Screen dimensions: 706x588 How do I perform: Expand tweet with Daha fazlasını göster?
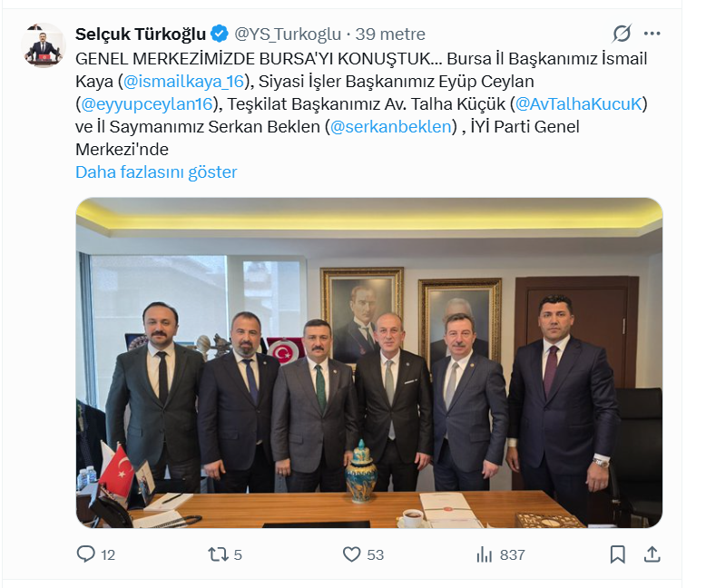click(x=156, y=172)
